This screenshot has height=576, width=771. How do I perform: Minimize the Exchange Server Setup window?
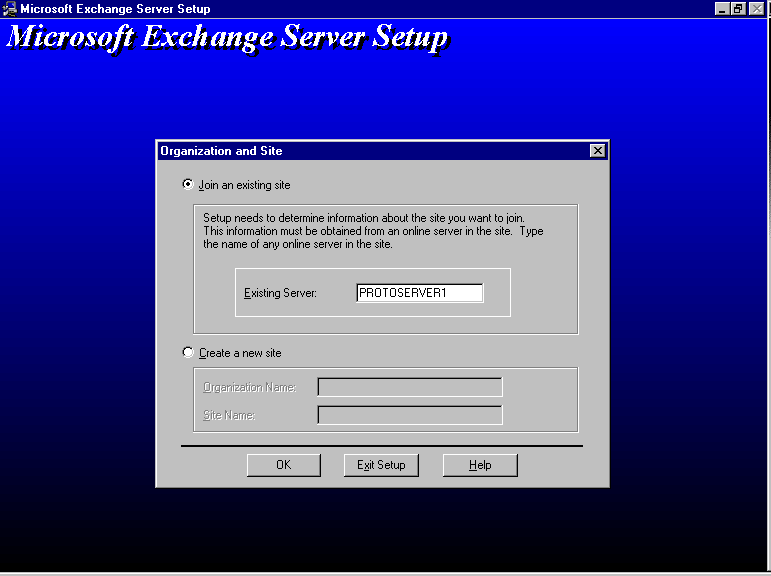722,9
